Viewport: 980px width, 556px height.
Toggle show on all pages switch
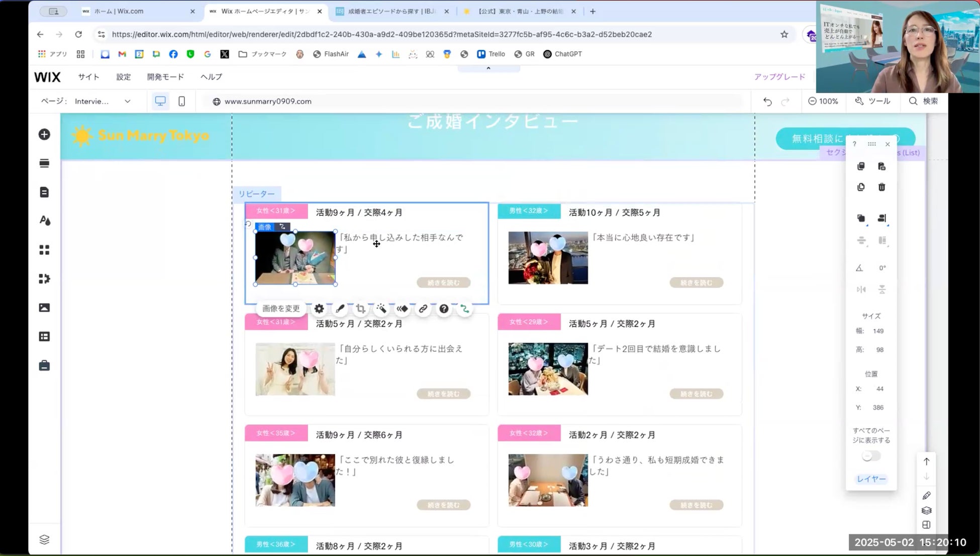pyautogui.click(x=871, y=456)
